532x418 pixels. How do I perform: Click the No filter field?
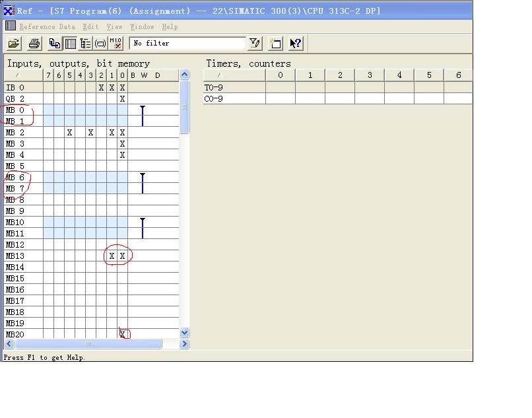click(187, 43)
